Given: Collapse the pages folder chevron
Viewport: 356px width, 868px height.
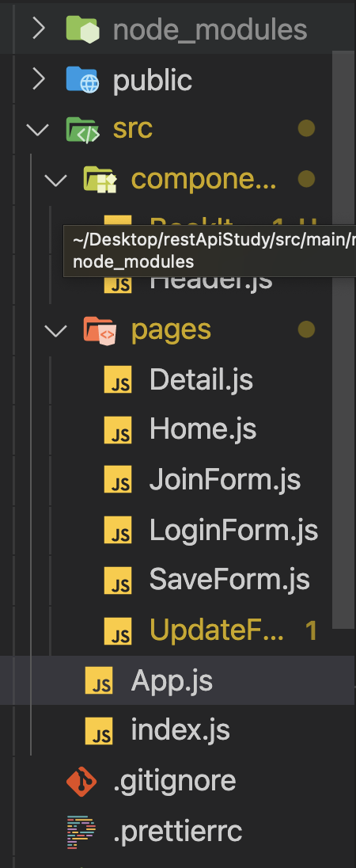Looking at the screenshot, I should 56,332.
